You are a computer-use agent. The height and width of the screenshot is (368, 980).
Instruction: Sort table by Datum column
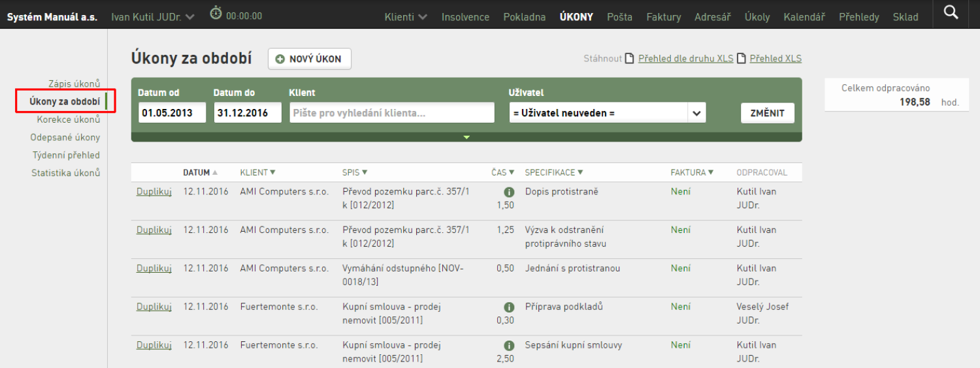(200, 172)
